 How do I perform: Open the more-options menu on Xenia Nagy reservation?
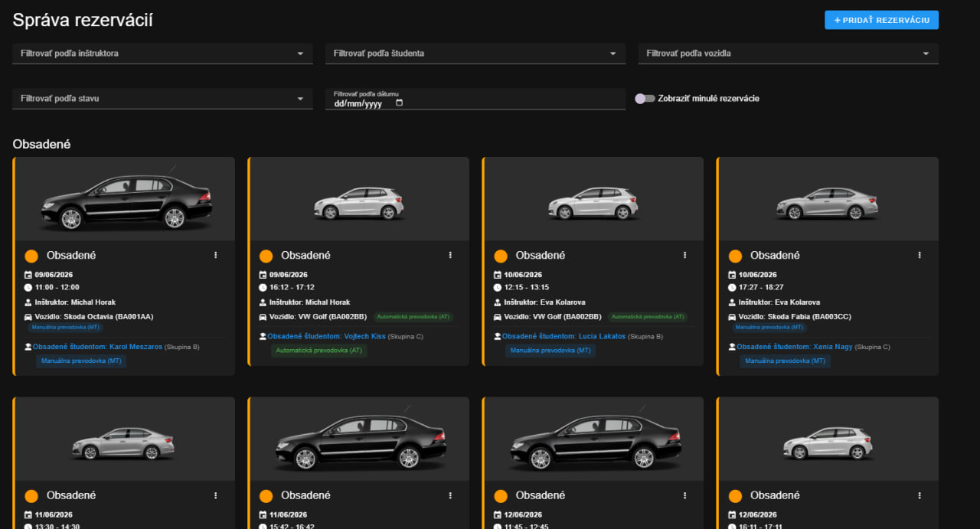click(x=920, y=255)
